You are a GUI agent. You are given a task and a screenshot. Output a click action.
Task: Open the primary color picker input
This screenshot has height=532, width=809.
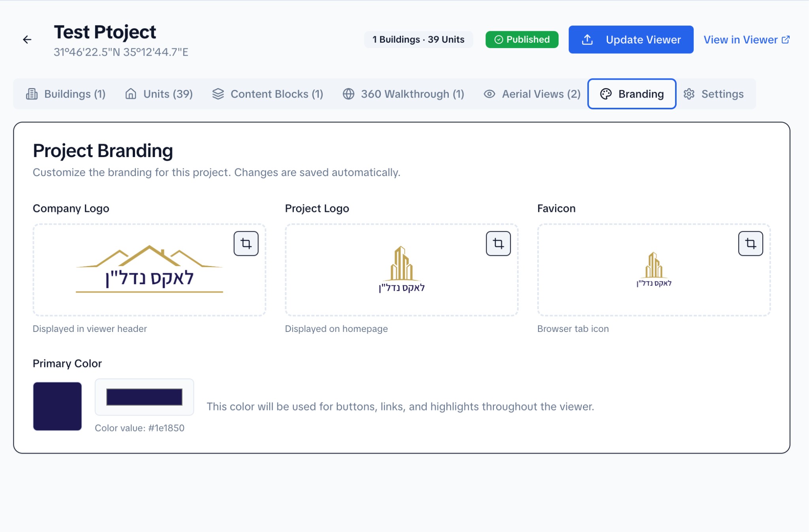click(144, 397)
